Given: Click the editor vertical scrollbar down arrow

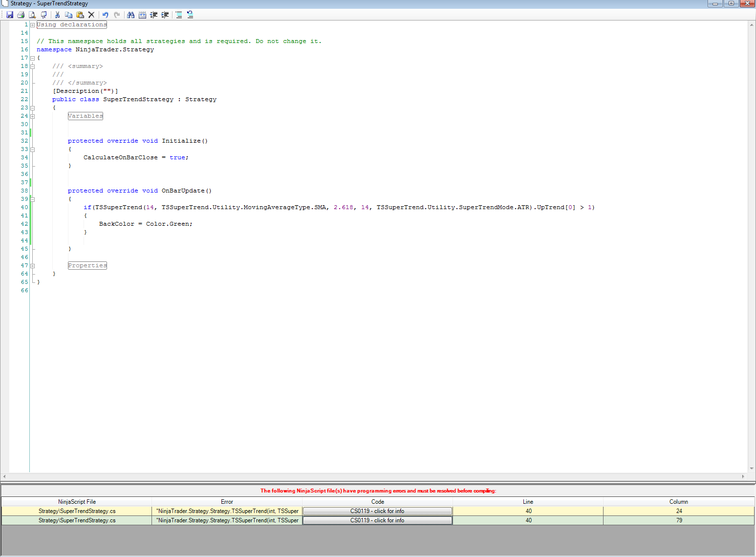Looking at the screenshot, I should 752,469.
